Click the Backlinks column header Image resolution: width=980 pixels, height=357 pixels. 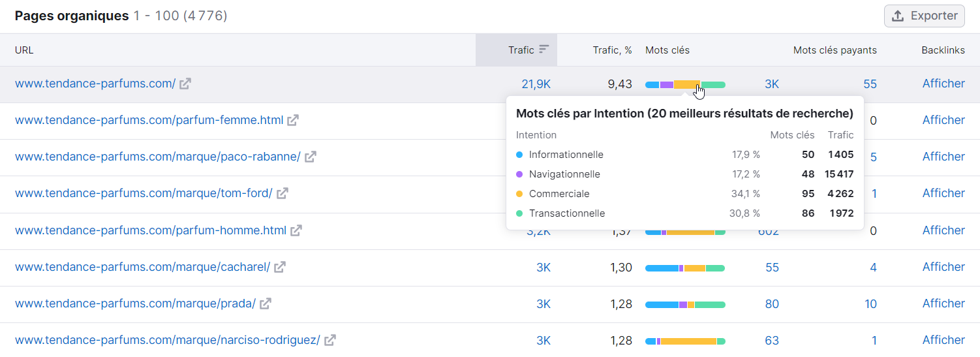[x=943, y=50]
